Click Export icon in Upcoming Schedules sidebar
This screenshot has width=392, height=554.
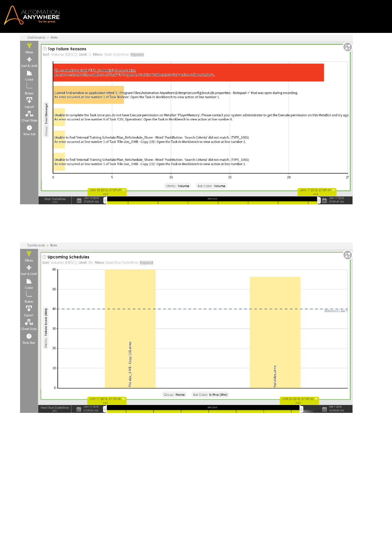[x=29, y=311]
